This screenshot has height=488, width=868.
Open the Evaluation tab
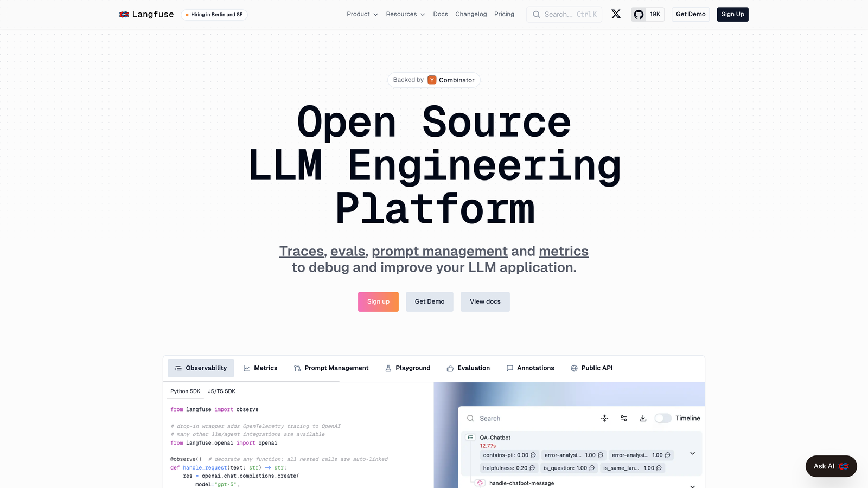click(468, 368)
